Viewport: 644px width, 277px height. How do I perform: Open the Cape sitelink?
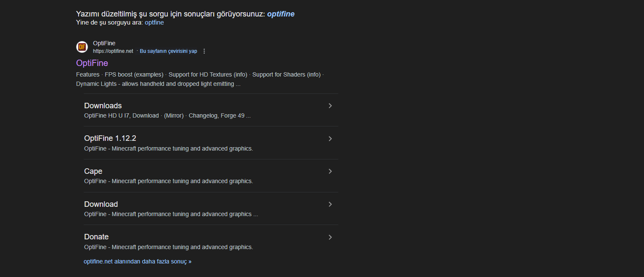click(x=93, y=171)
